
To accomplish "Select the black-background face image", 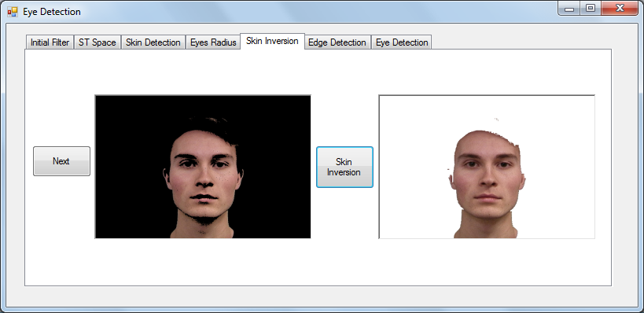I will 203,167.
